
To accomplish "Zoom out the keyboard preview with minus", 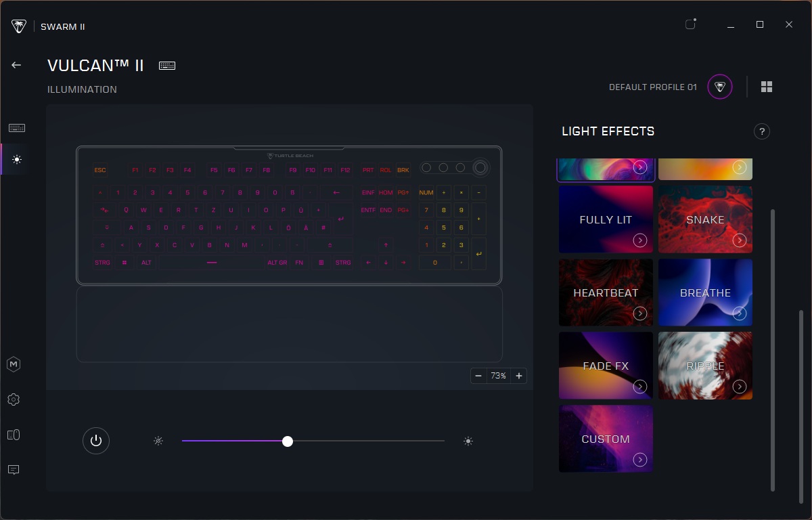I will 478,376.
